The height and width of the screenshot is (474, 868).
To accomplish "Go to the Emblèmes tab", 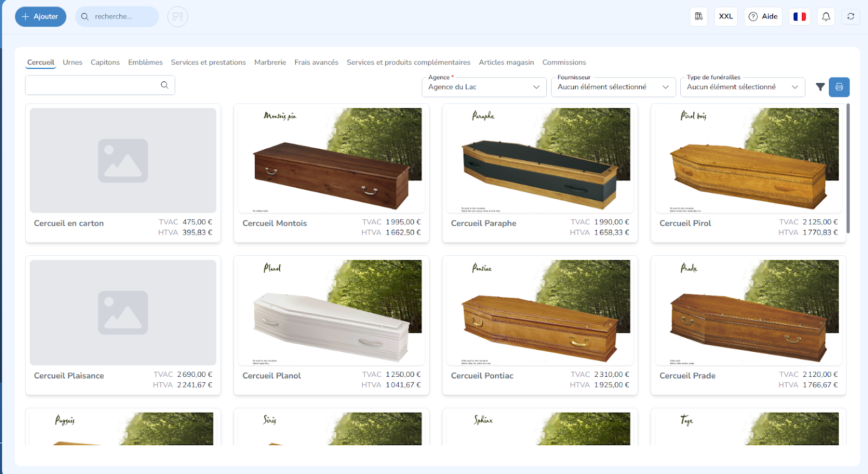I will point(145,62).
